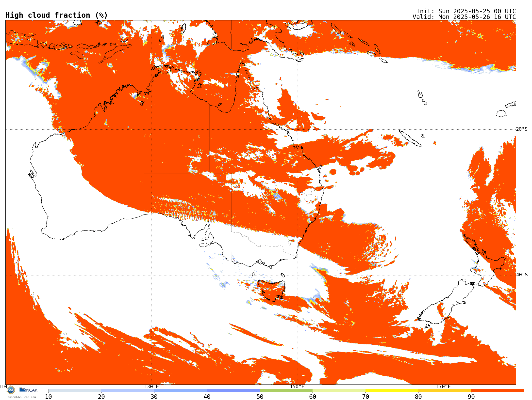Click colorbar tick label 50
Image resolution: width=532 pixels, height=400 pixels.
260,397
